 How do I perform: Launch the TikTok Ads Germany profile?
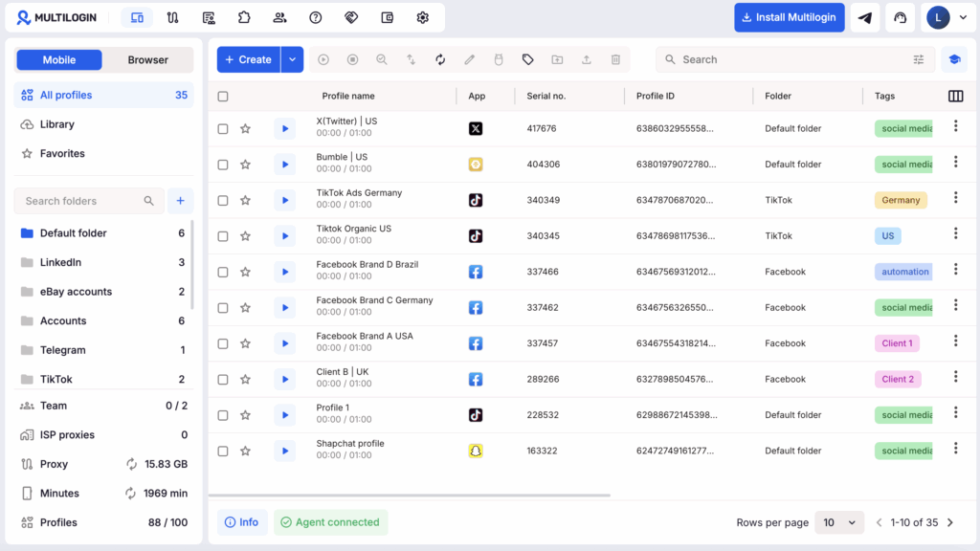click(285, 201)
